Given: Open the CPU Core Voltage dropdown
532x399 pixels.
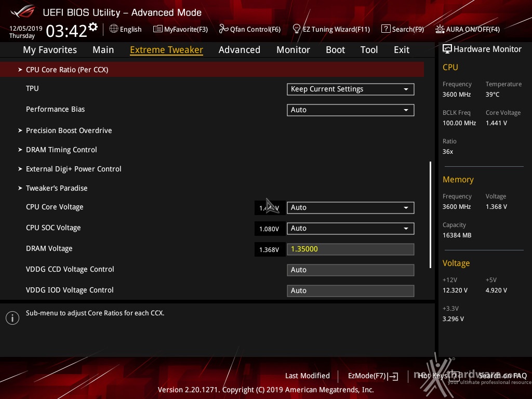Looking at the screenshot, I should tap(351, 208).
